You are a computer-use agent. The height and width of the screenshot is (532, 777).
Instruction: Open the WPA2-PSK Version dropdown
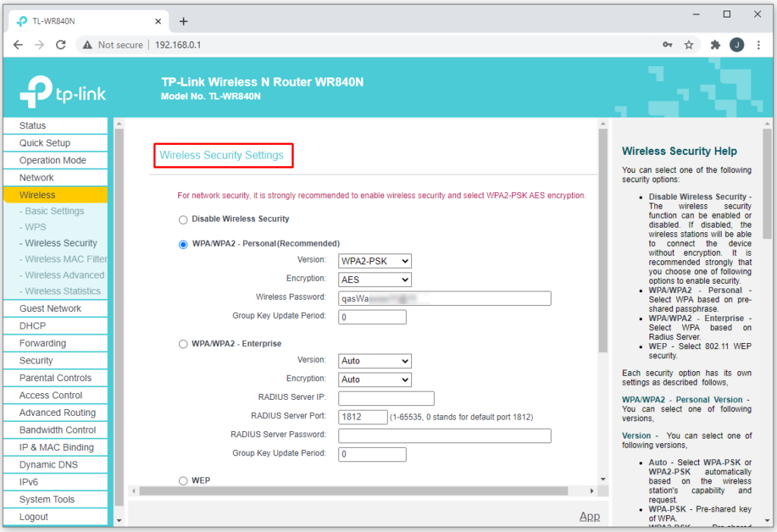[374, 260]
